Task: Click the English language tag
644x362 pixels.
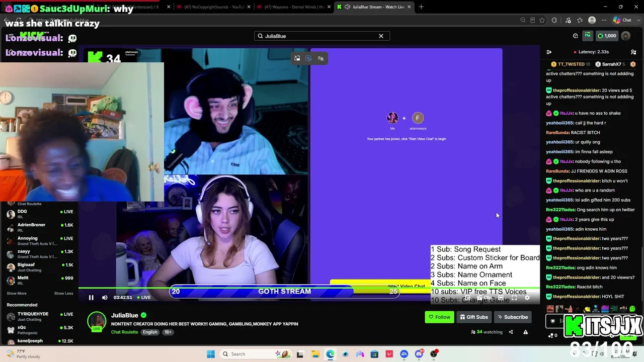Action: click(150, 332)
